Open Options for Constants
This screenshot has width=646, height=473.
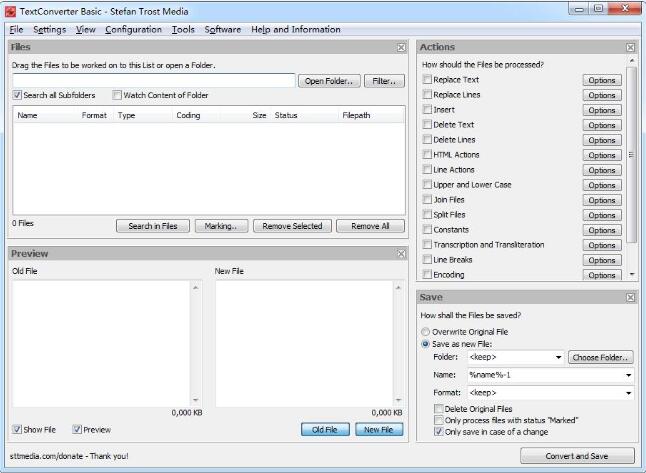tap(602, 230)
